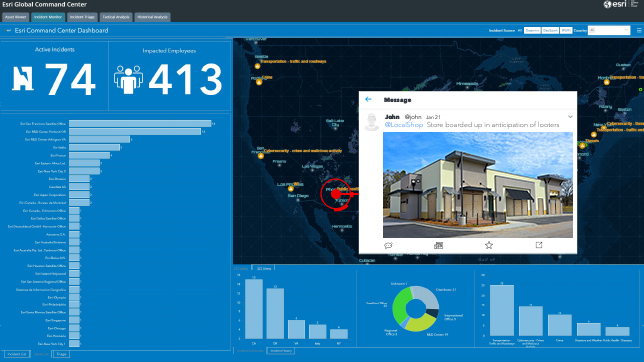
Task: Click the orange marker at Portland
Action: [259, 82]
